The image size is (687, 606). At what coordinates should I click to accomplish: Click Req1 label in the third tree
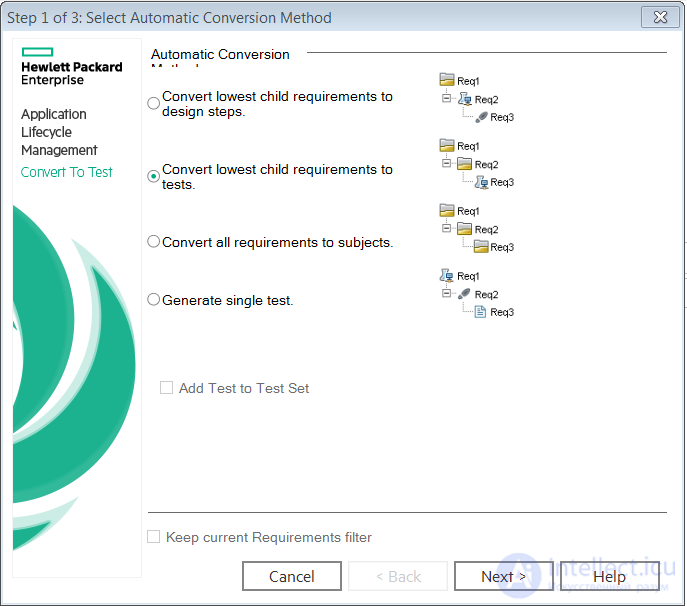[468, 211]
